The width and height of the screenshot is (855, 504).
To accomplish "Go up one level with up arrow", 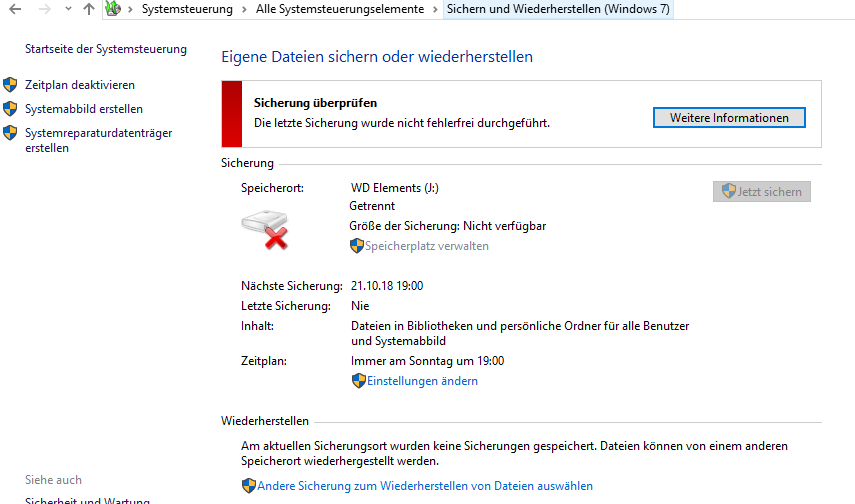I will point(89,9).
